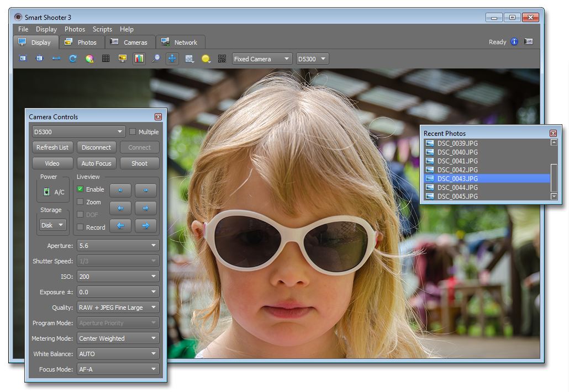
Task: Open the Aperture dropdown
Action: pos(118,246)
